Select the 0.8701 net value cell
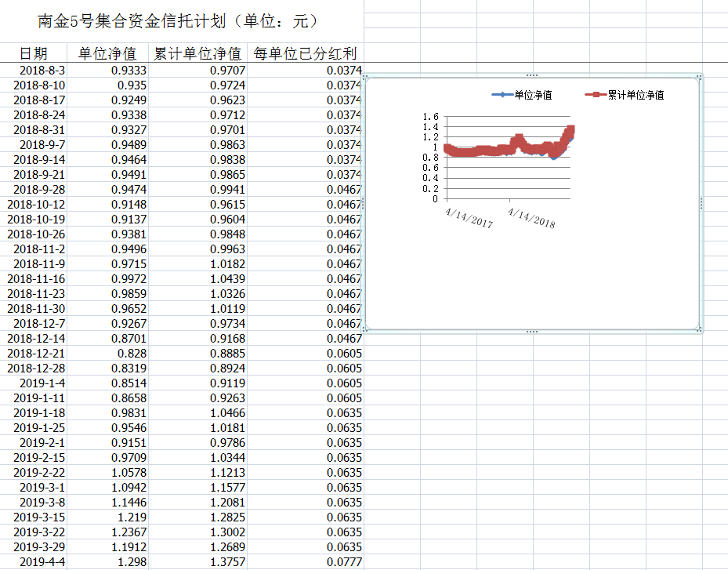 coord(107,338)
